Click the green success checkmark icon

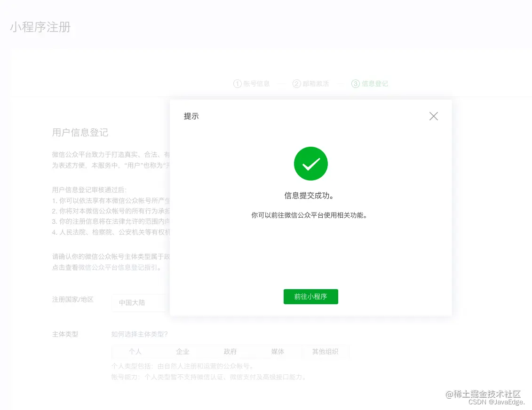coord(311,164)
